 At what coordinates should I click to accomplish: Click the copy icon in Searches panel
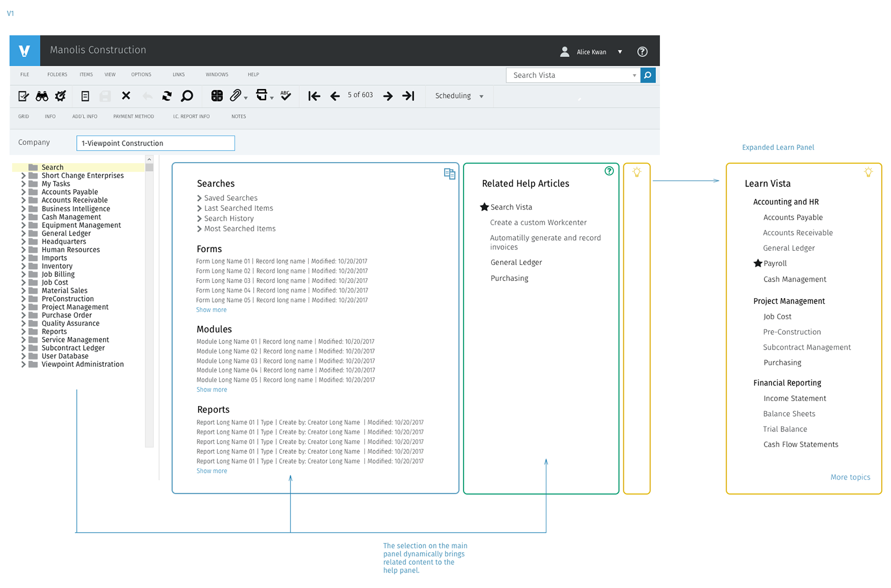coord(450,174)
